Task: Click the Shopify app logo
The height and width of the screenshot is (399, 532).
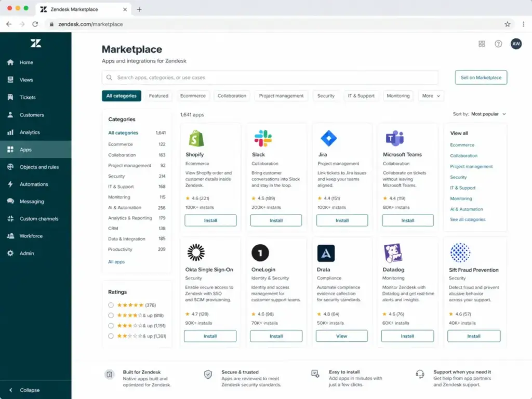Action: coord(196,138)
